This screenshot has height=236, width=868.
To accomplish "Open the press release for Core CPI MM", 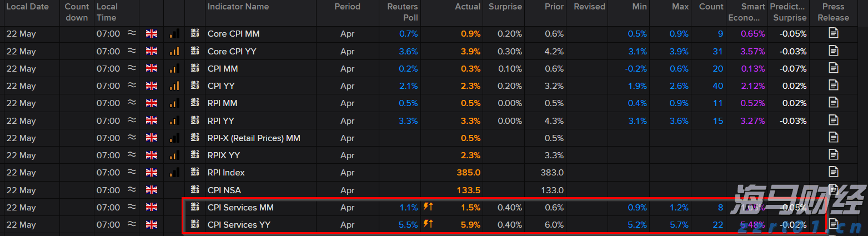I will [833, 33].
